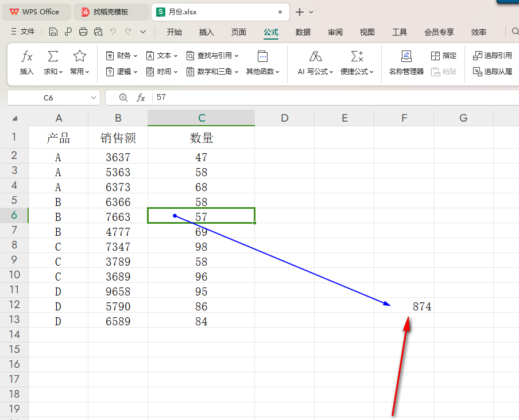The image size is (519, 420).
Task: Switch to the 审阅 Review tab
Action: tap(335, 32)
